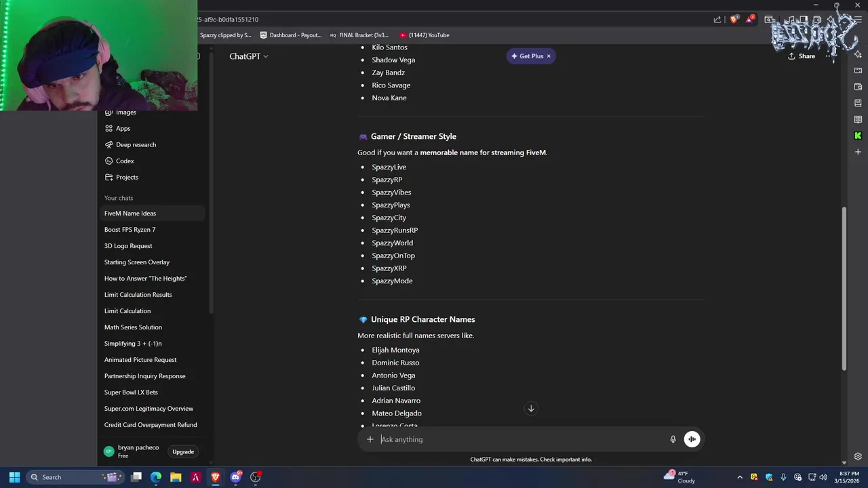
Task: Open reading list icon in side panel
Action: (858, 119)
